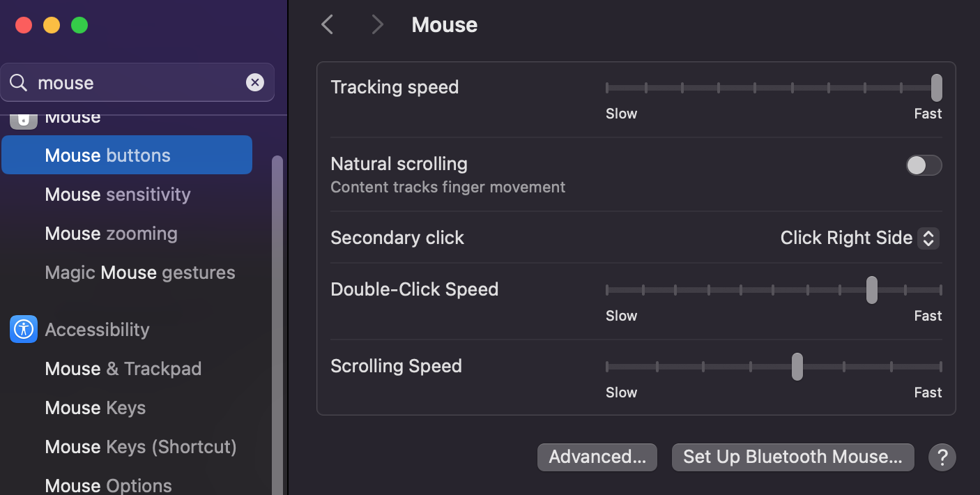Select Mouse zooming search result
980x495 pixels.
click(x=111, y=234)
